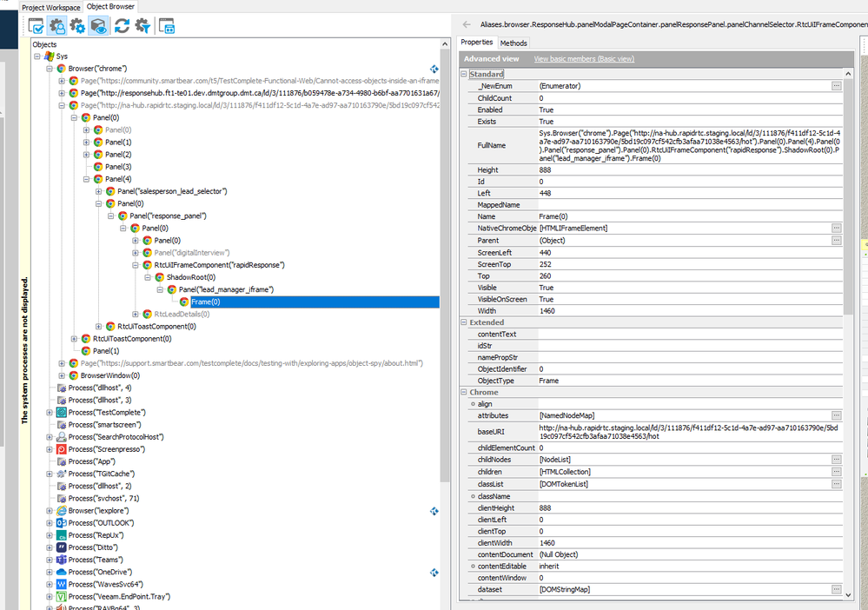Click the double-gear settings toolbar icon

point(78,26)
